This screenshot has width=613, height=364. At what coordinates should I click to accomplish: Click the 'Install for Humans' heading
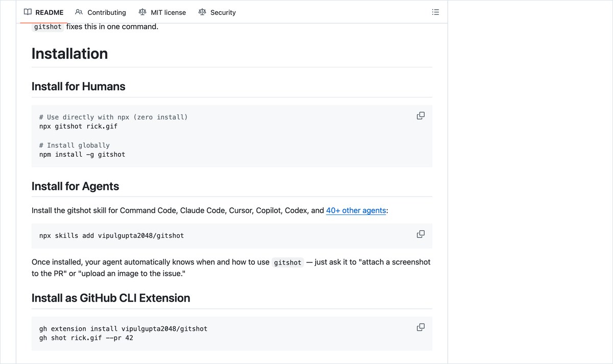click(x=78, y=86)
